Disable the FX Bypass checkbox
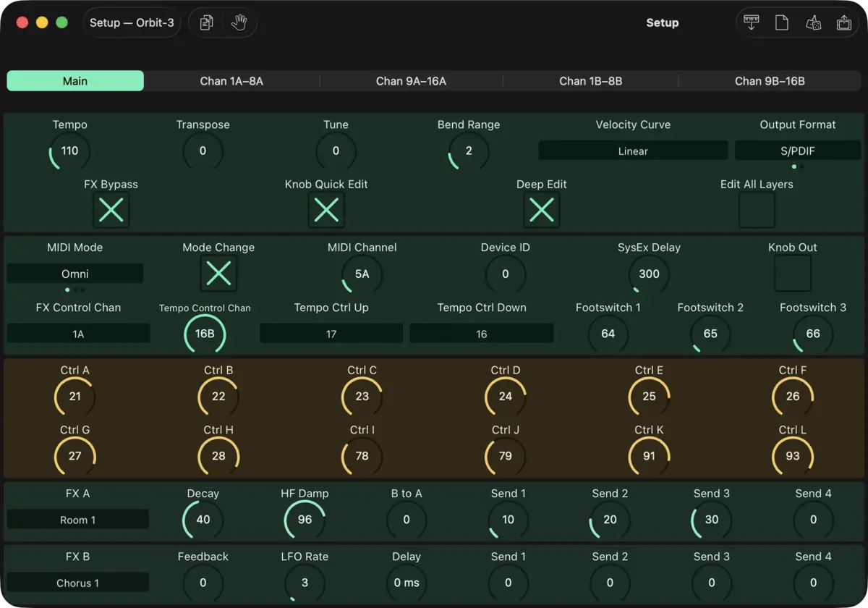The image size is (868, 608). 111,211
